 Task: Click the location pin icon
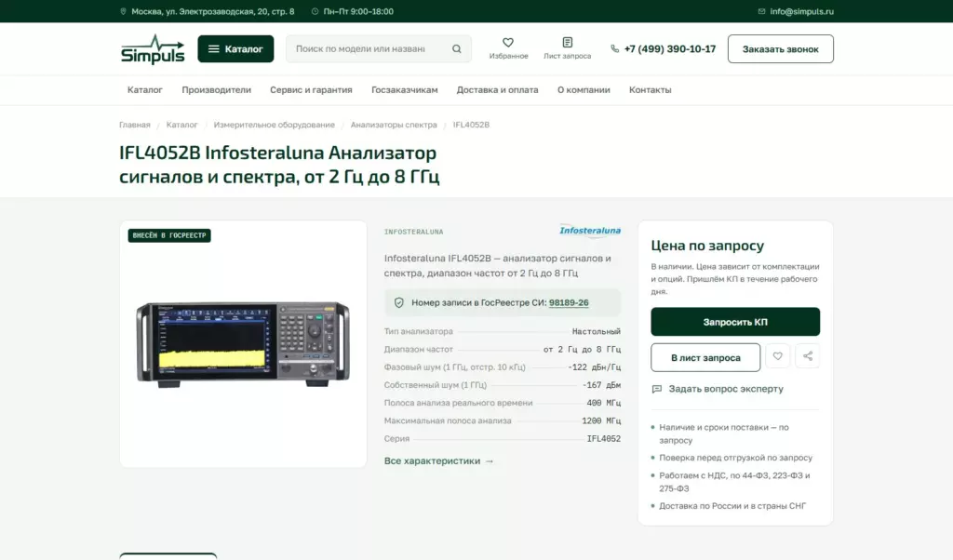click(124, 11)
